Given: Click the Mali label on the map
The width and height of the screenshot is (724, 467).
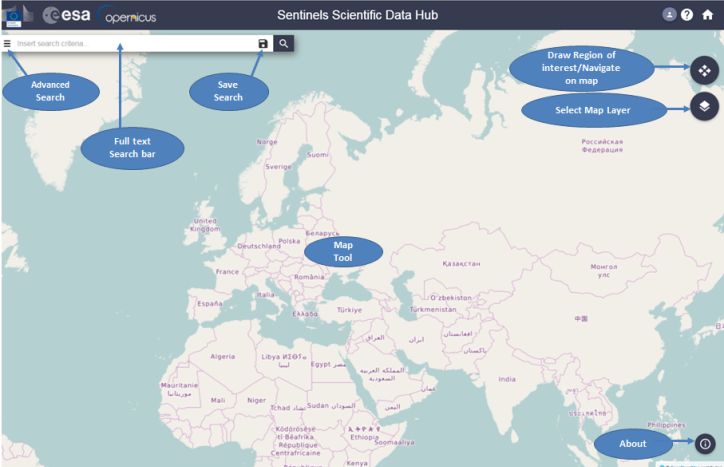Looking at the screenshot, I should (x=218, y=400).
